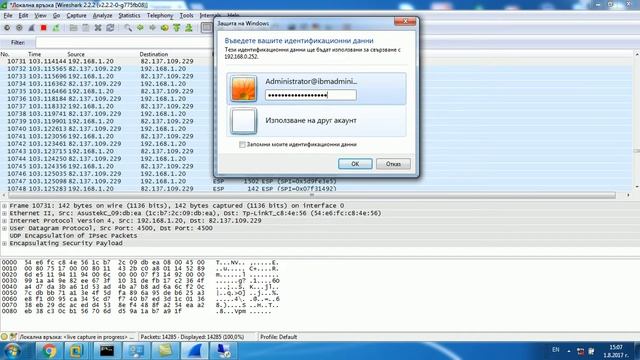Cancel dialog with Отказ button
The image size is (640, 360).
click(393, 164)
